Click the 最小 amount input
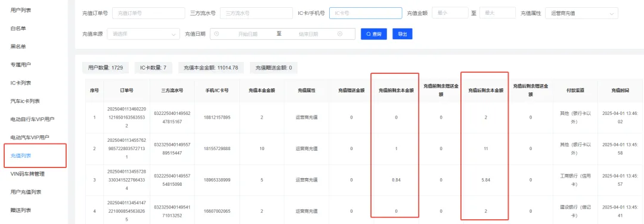 click(450, 13)
